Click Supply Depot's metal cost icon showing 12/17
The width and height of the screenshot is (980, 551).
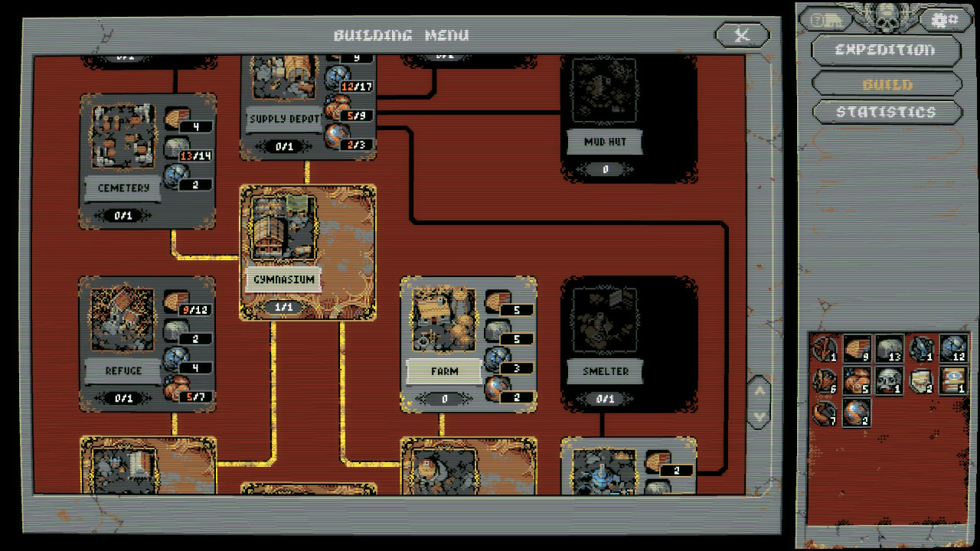click(338, 78)
